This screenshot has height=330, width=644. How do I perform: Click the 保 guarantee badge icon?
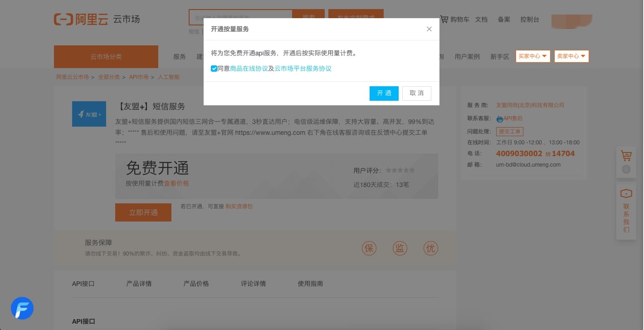[x=369, y=248]
